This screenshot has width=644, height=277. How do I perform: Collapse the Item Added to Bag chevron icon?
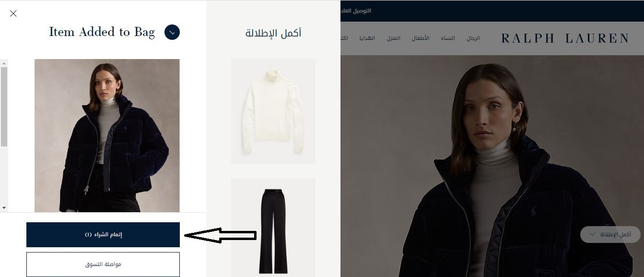pyautogui.click(x=172, y=32)
